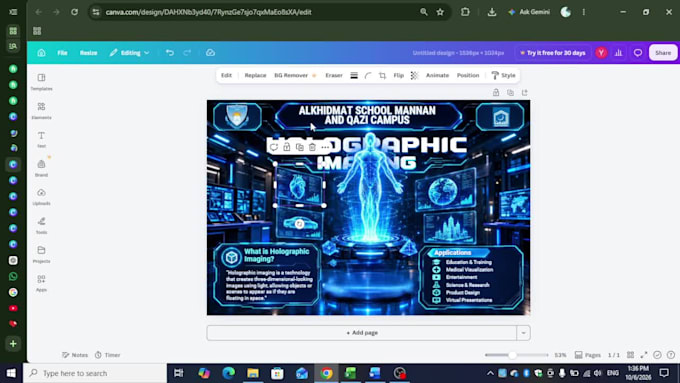Duplicate selected element in floating toolbar
680x383 pixels.
click(x=299, y=147)
